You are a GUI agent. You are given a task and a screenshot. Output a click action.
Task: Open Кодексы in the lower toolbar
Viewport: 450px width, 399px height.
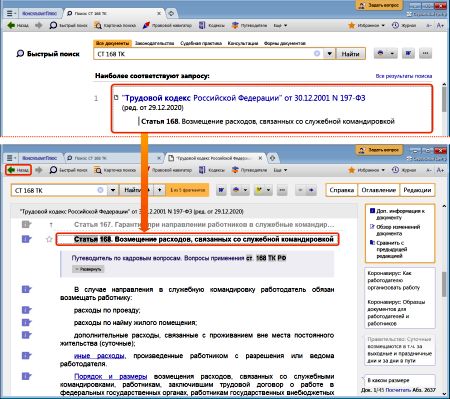(x=212, y=170)
